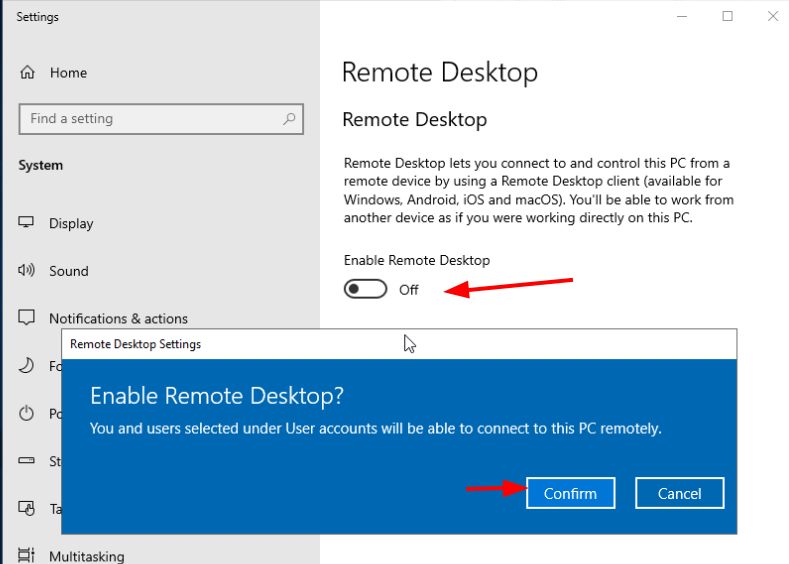Image resolution: width=789 pixels, height=564 pixels.
Task: Toggle the Enable Remote Desktop switch
Action: tap(365, 289)
